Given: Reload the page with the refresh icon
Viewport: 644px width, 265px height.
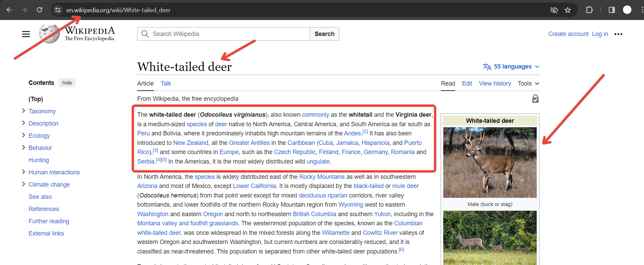Looking at the screenshot, I should (x=39, y=10).
